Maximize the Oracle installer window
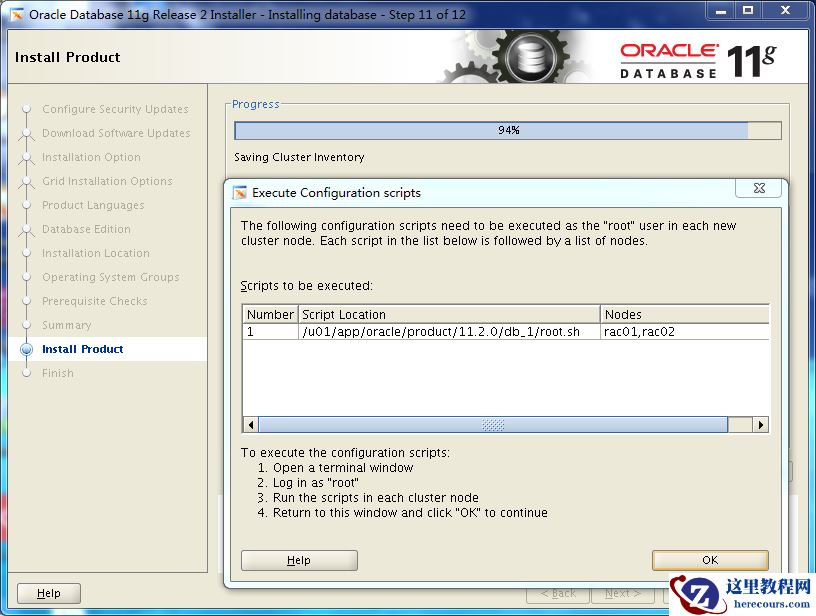 pos(748,10)
